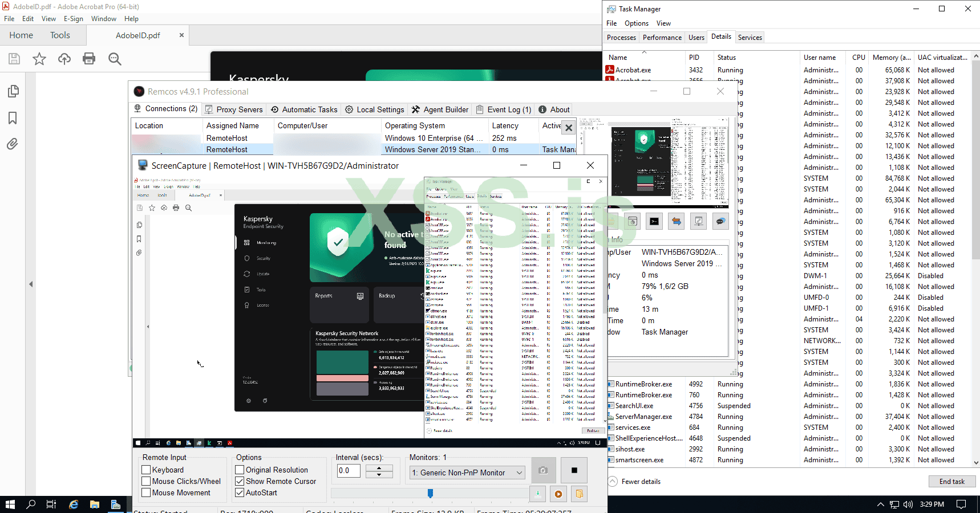Screen dimensions: 980x513
Task: Click the blue quality slider handle in ScreenCapture
Action: click(430, 493)
